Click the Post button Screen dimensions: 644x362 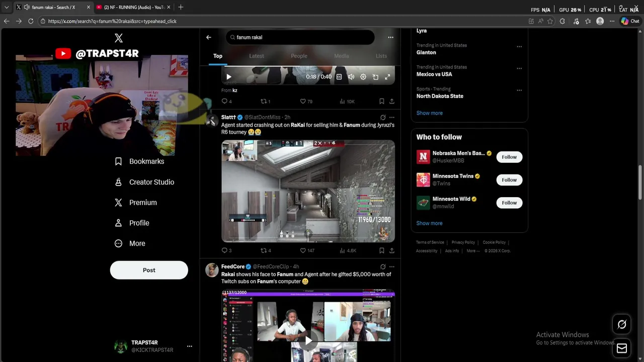149,270
